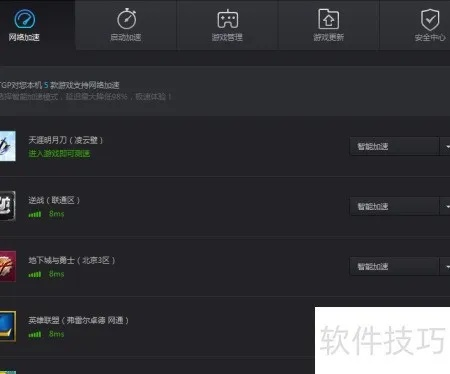This screenshot has width=450, height=374.
Task: Select the 地下城与勇士（北京3区）title
Action: tap(72, 260)
